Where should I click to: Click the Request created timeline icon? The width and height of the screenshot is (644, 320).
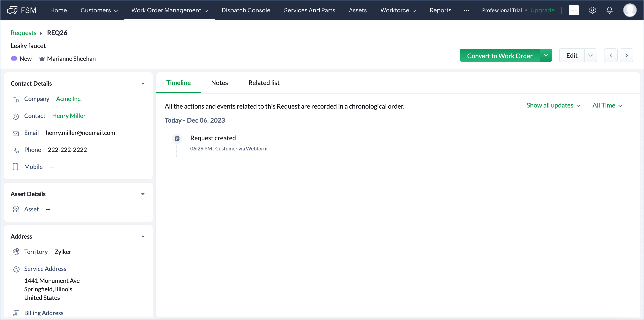pyautogui.click(x=177, y=139)
